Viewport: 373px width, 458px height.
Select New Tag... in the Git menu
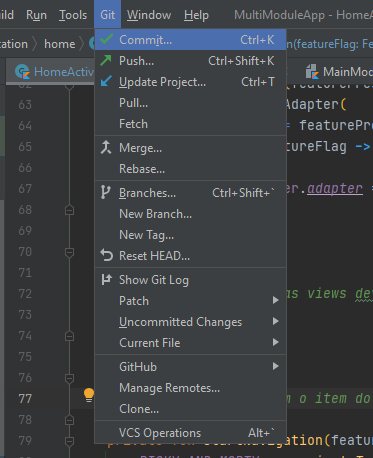coord(191,235)
